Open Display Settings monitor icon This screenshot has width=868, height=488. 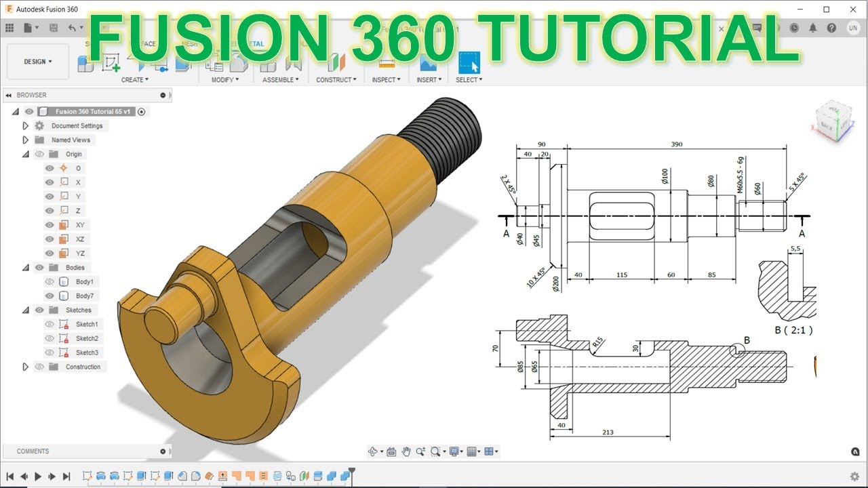tap(454, 451)
